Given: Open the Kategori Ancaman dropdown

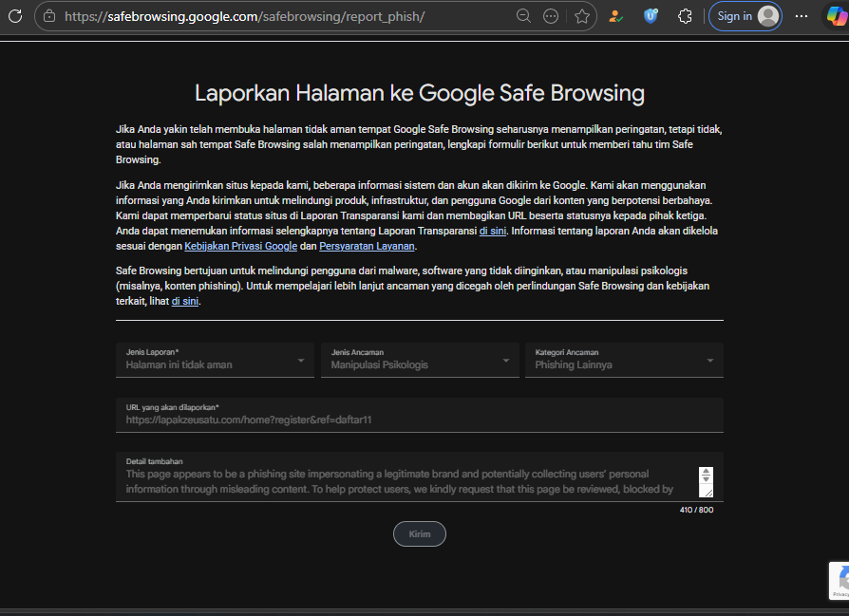Looking at the screenshot, I should (x=624, y=360).
